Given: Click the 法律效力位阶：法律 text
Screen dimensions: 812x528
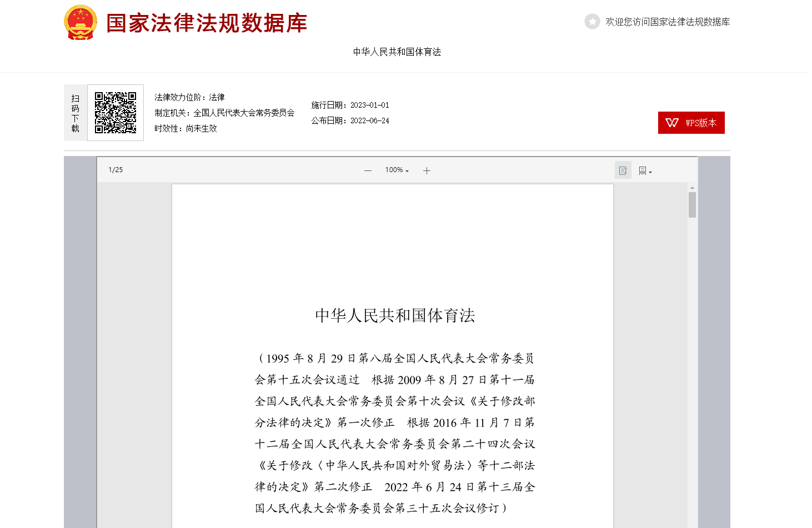Looking at the screenshot, I should pos(189,98).
